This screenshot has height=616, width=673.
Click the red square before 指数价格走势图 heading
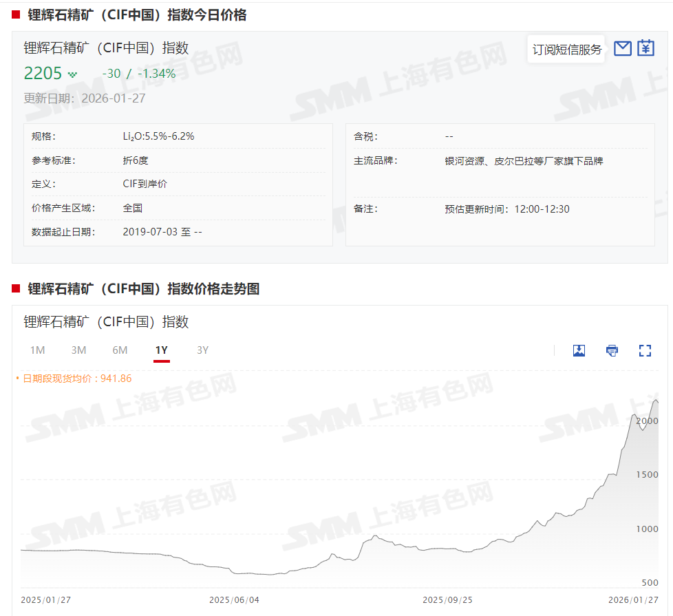(x=16, y=288)
